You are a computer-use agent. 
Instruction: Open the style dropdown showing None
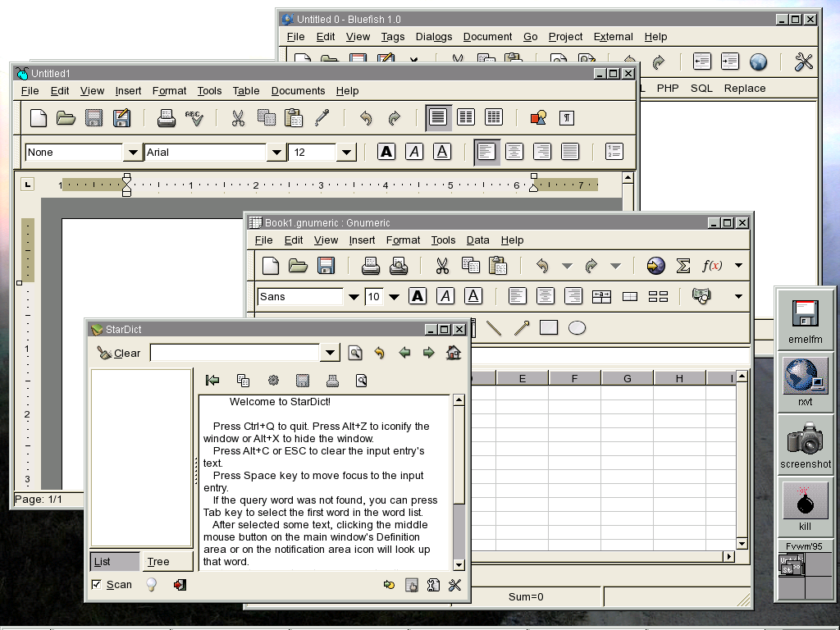(x=132, y=152)
